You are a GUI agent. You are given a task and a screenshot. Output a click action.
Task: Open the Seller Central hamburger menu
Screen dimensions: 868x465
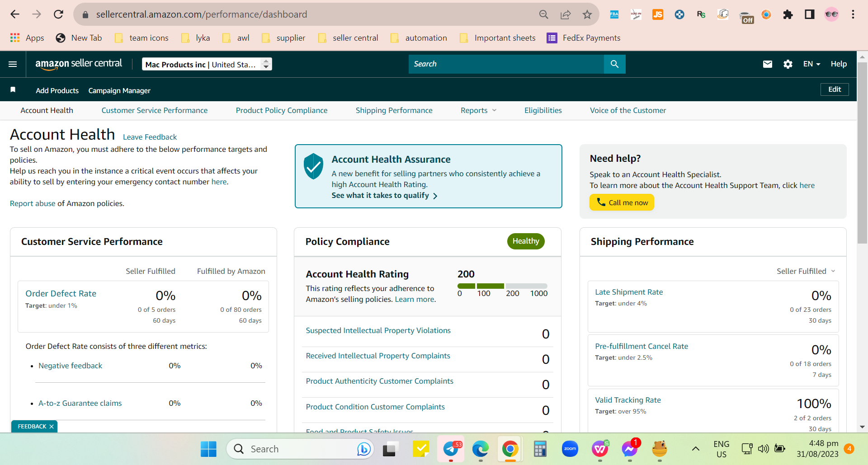tap(13, 64)
